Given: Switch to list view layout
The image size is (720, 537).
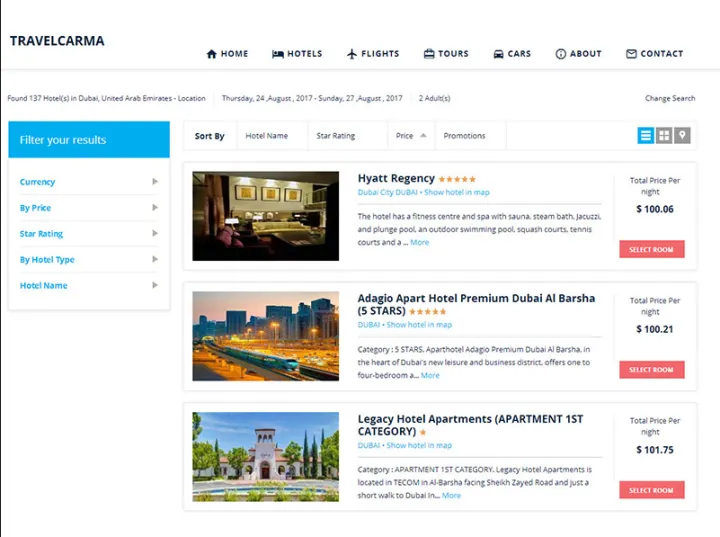Looking at the screenshot, I should [646, 136].
